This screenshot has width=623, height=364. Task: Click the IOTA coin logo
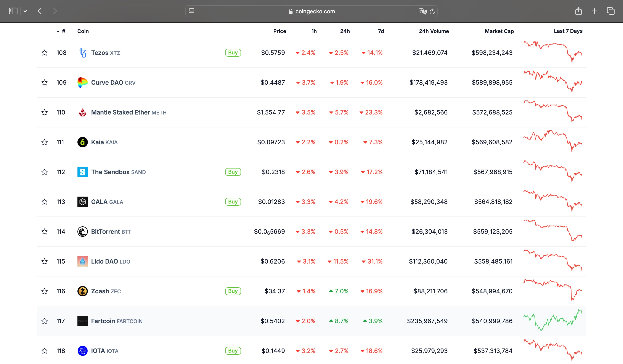pyautogui.click(x=83, y=351)
